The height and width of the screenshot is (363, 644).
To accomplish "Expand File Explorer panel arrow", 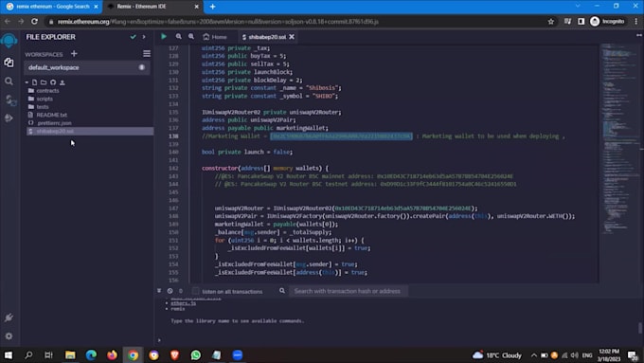I will [144, 37].
